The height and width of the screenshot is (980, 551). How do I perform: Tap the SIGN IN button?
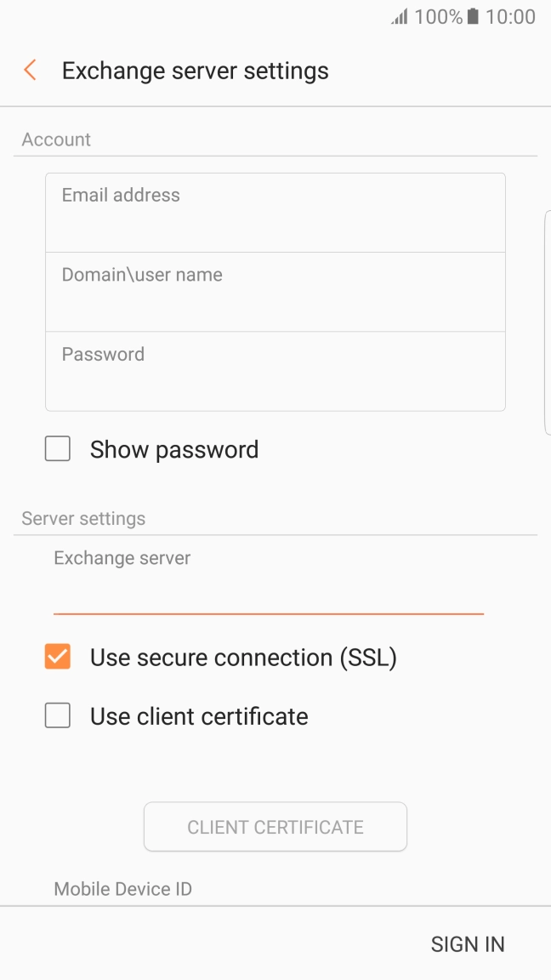point(468,943)
